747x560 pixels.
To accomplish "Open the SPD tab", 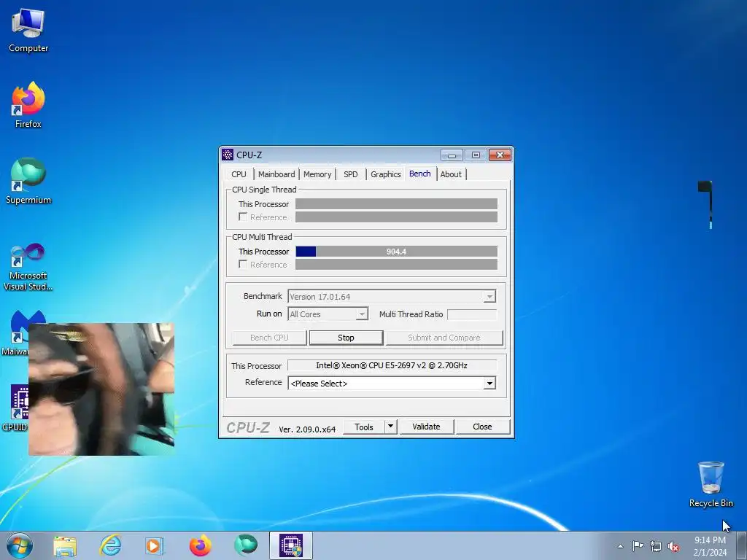I will (351, 174).
